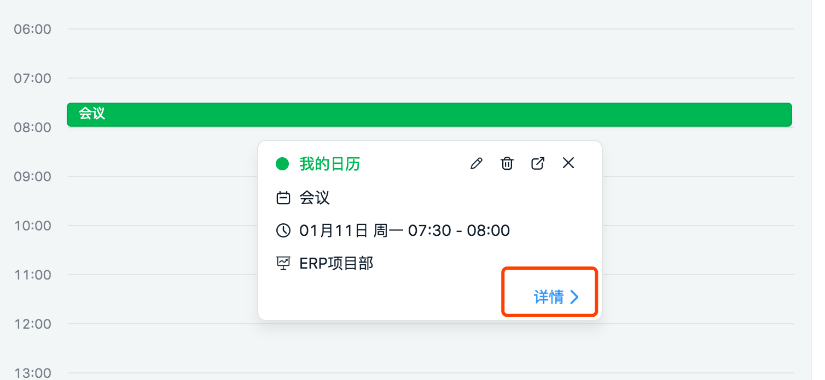This screenshot has width=825, height=380.
Task: Click the chevron arrow next to 详情
Action: tap(574, 297)
